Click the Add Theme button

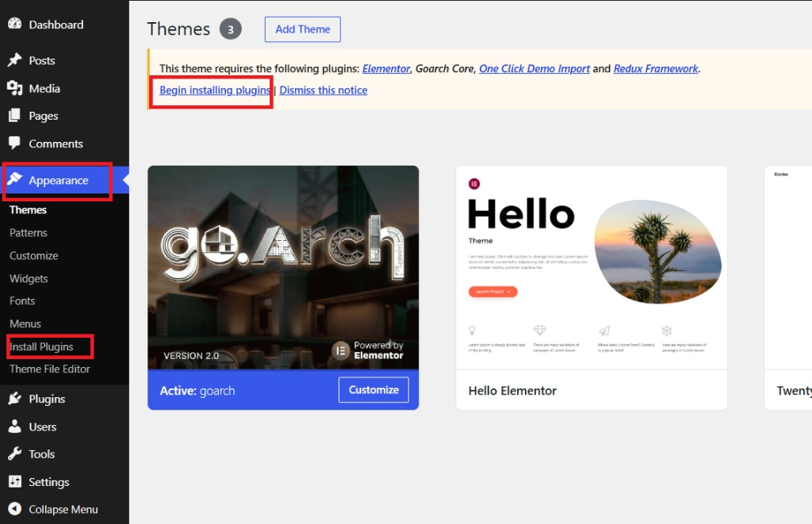(x=302, y=29)
